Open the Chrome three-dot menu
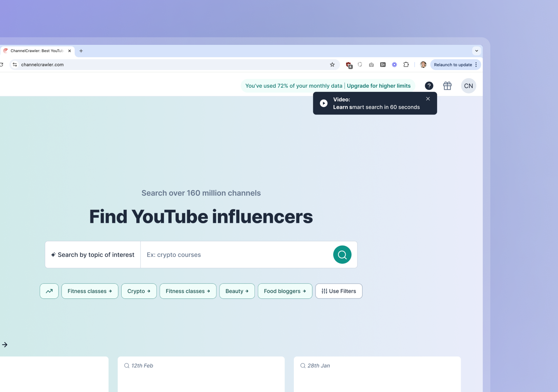 click(x=476, y=65)
